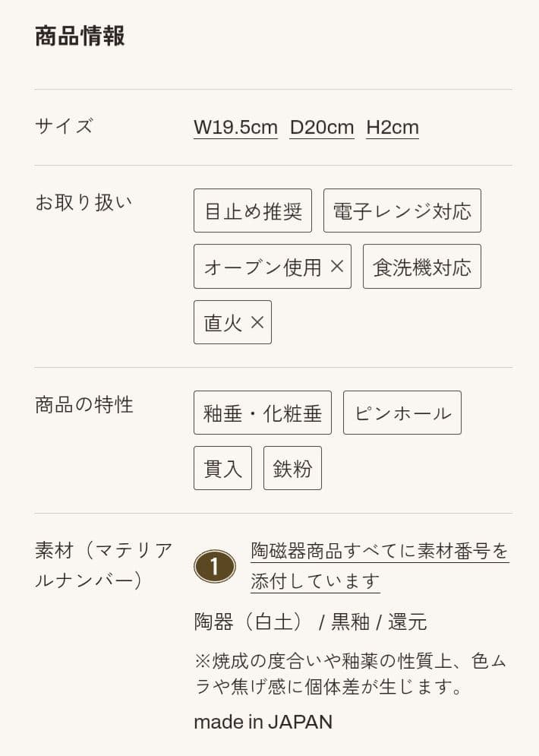Click the サイズ row label
The height and width of the screenshot is (756, 539).
64,126
